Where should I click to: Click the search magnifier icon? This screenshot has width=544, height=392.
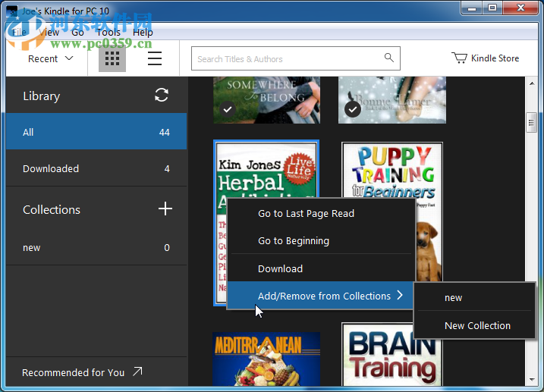[389, 58]
